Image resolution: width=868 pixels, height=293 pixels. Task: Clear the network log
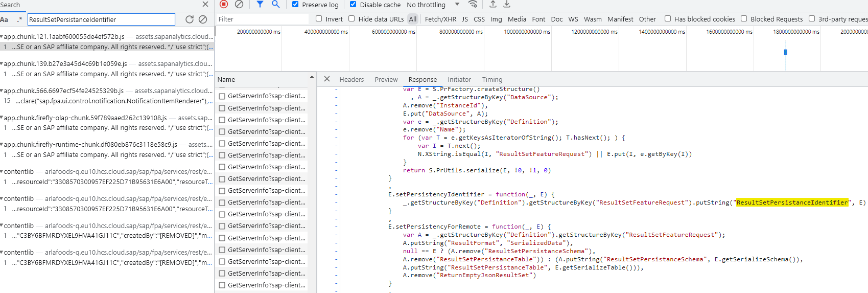pyautogui.click(x=239, y=4)
